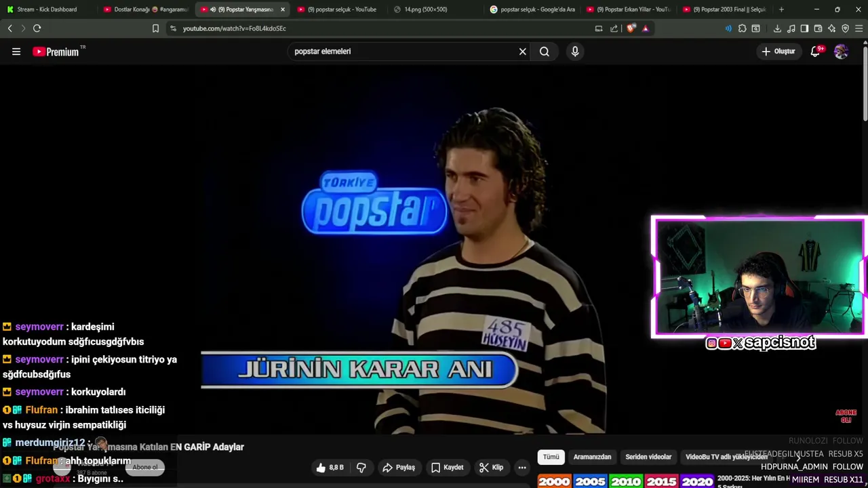Clear the search text with the X
868x488 pixels.
click(x=522, y=52)
